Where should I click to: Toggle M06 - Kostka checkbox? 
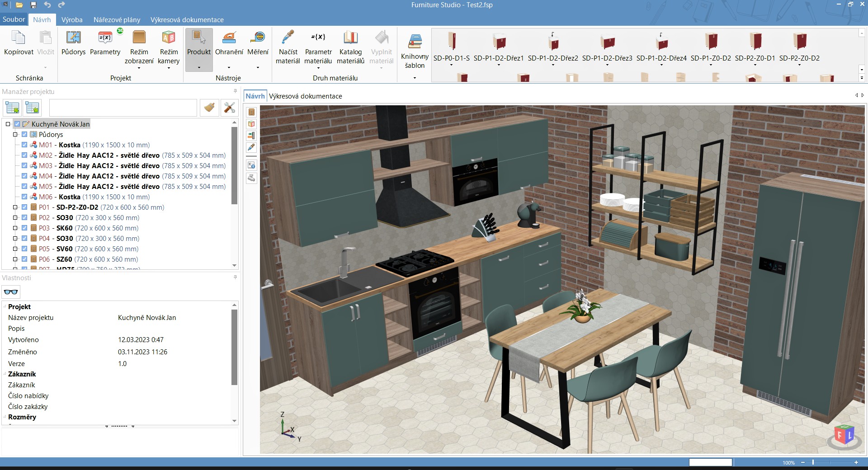pos(24,197)
